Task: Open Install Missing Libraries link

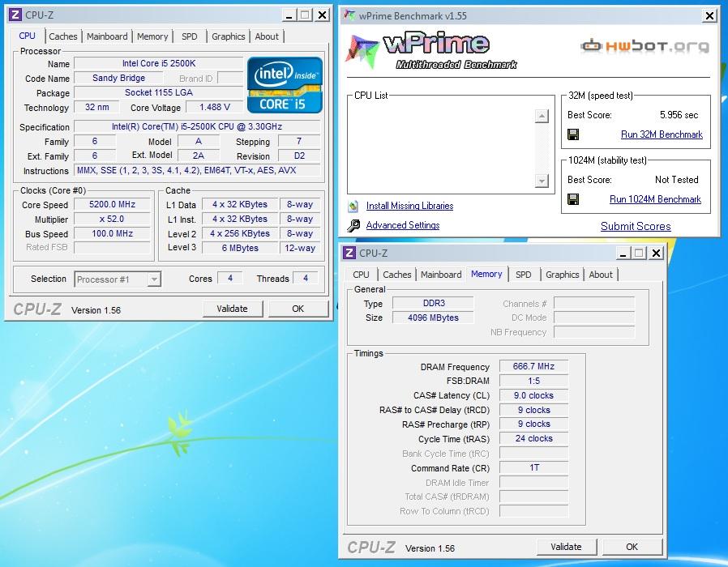Action: pos(409,206)
